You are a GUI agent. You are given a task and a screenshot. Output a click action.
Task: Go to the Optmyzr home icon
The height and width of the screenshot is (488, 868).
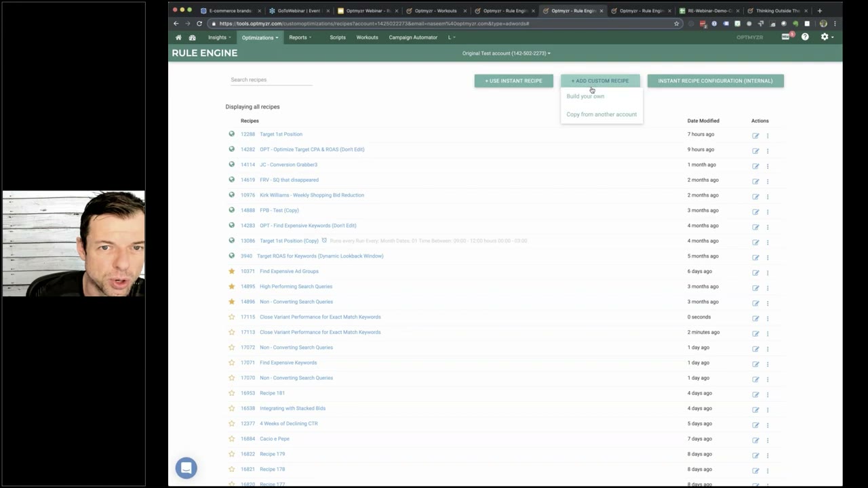click(x=178, y=37)
